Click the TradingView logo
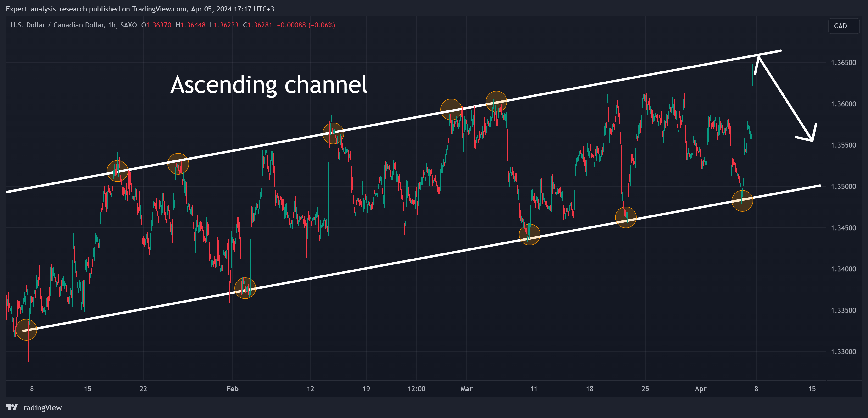868x418 pixels. pos(34,407)
